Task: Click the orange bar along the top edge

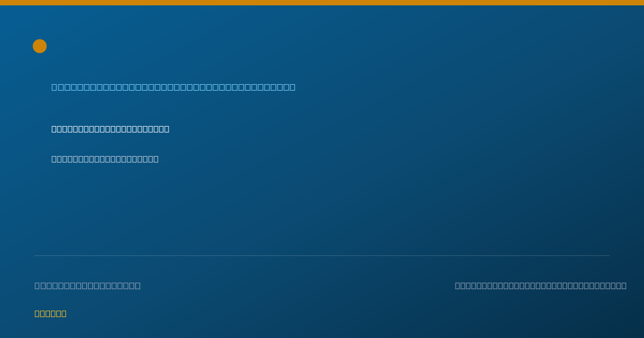Action: [x=322, y=3]
